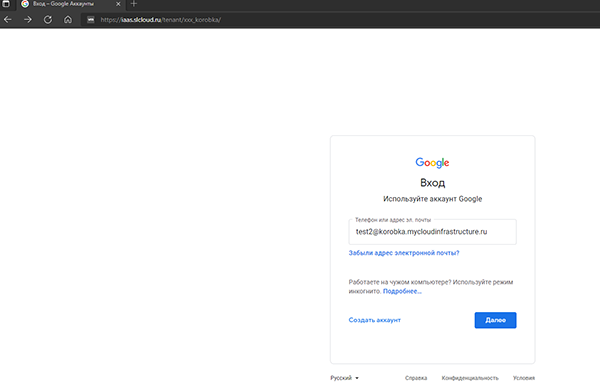Open the 'Справка' footer link
This screenshot has height=390, width=600.
click(x=416, y=378)
